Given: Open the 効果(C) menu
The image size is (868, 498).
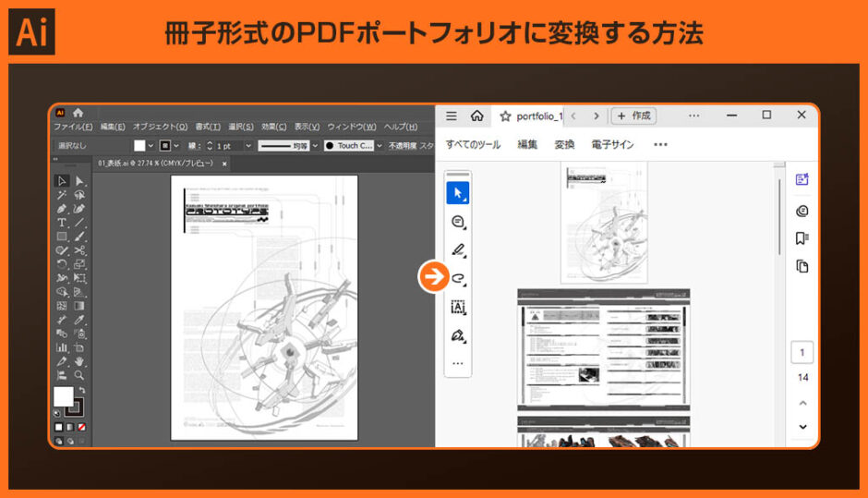Looking at the screenshot, I should coord(274,127).
